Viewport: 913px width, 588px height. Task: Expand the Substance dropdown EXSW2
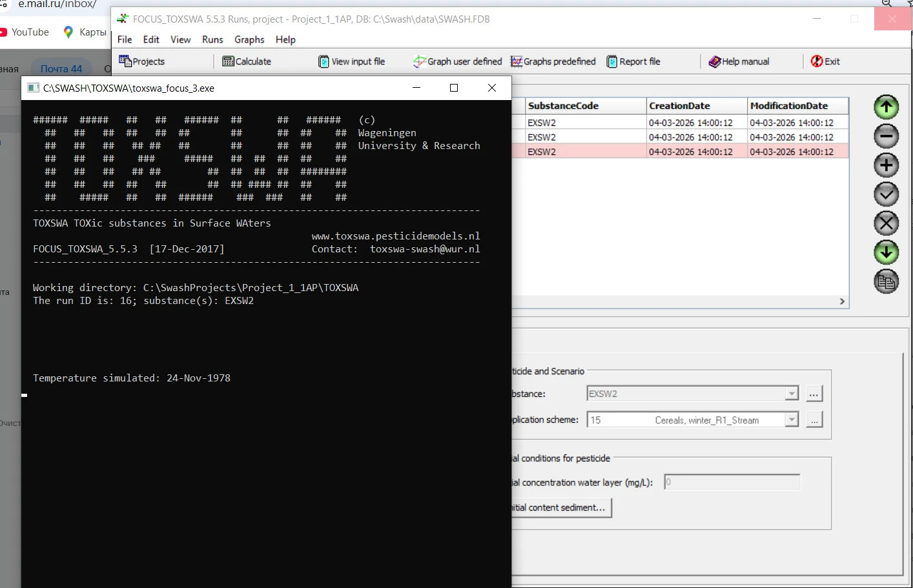pos(791,394)
